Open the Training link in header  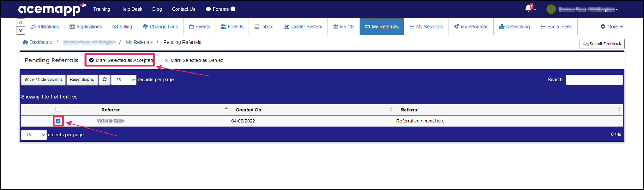(x=102, y=9)
